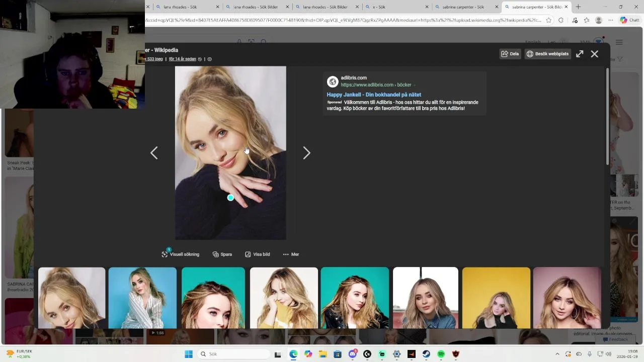Viewport: 644px width, 362px height.
Task: Select related thumbnail with yellow background
Action: click(x=496, y=298)
